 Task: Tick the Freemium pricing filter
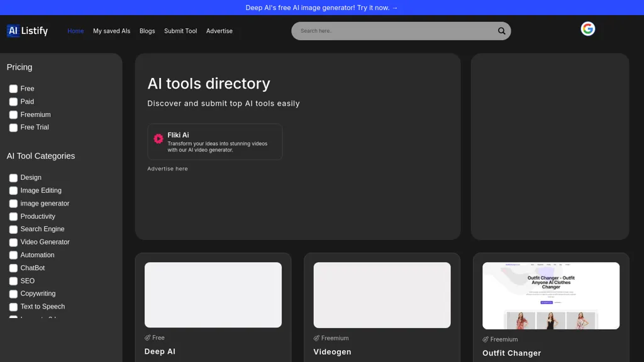(13, 115)
